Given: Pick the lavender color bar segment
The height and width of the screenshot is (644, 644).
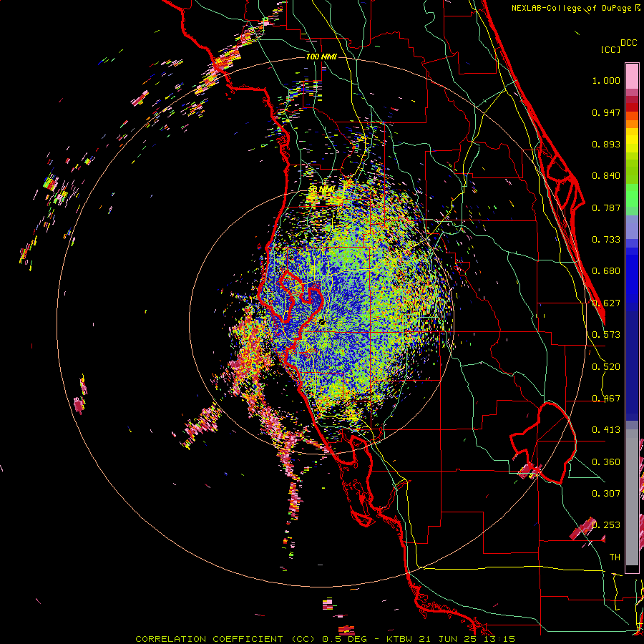Looking at the screenshot, I should [x=632, y=228].
